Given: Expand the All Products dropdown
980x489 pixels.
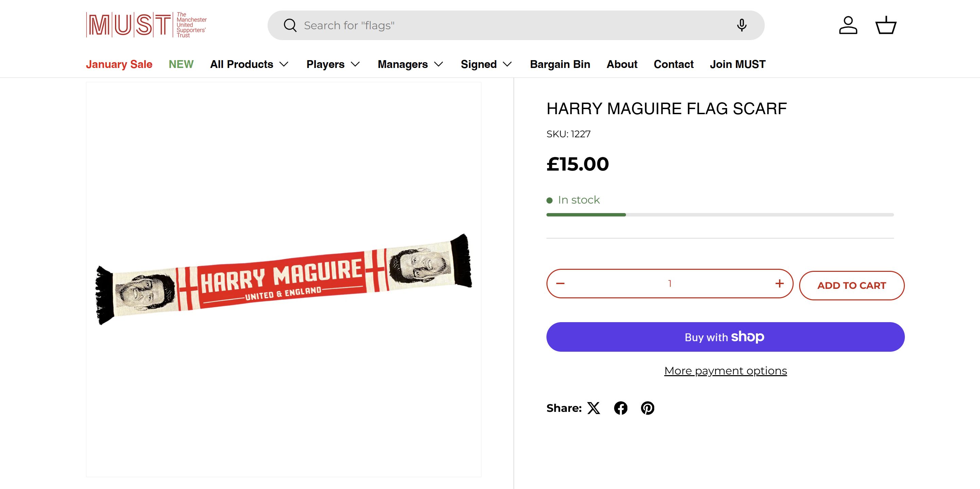Looking at the screenshot, I should pyautogui.click(x=249, y=64).
